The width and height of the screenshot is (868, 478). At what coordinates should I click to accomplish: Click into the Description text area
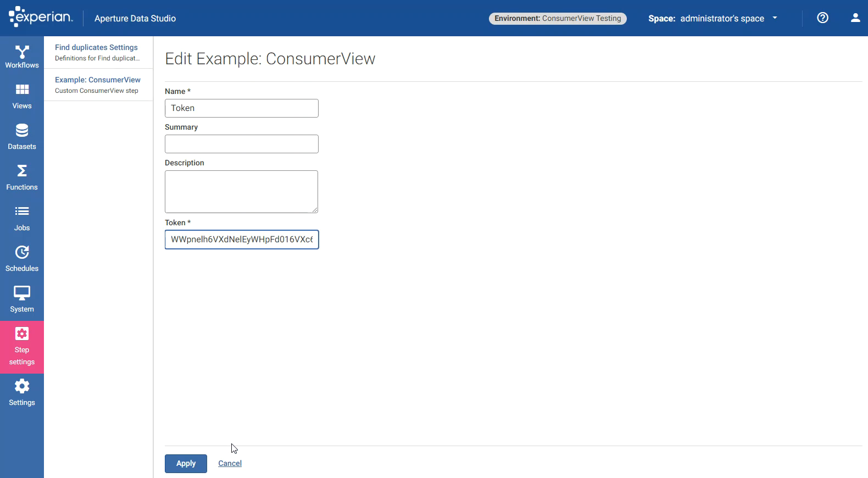pos(241,192)
